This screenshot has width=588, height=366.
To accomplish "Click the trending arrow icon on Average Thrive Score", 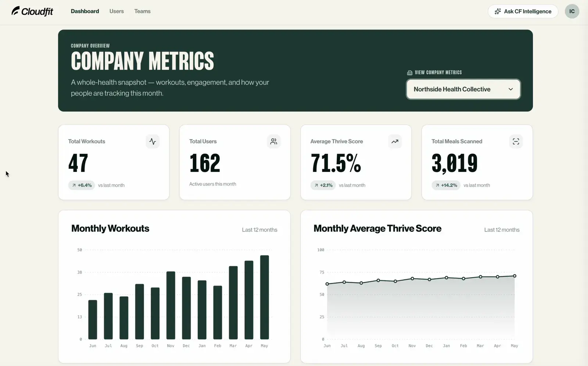I will [395, 141].
